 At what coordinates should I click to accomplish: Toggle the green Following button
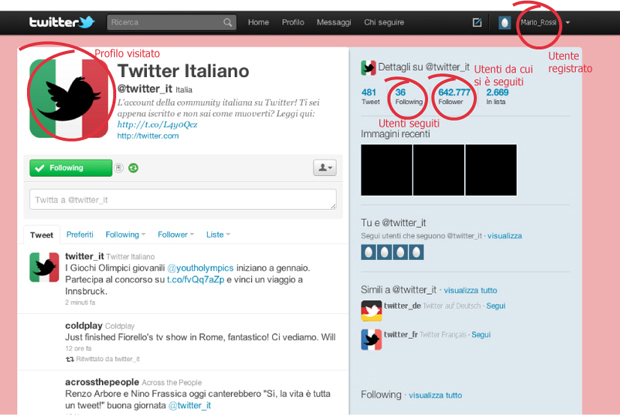click(71, 168)
